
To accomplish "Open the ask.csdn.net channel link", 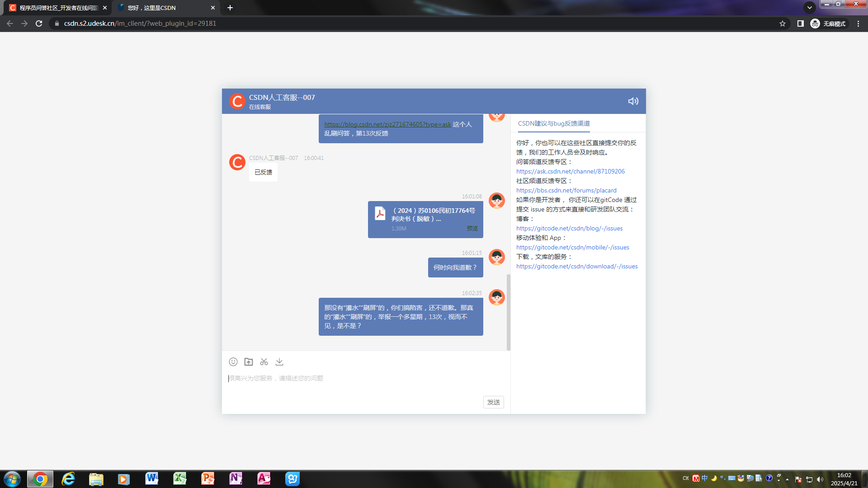I will pos(571,171).
